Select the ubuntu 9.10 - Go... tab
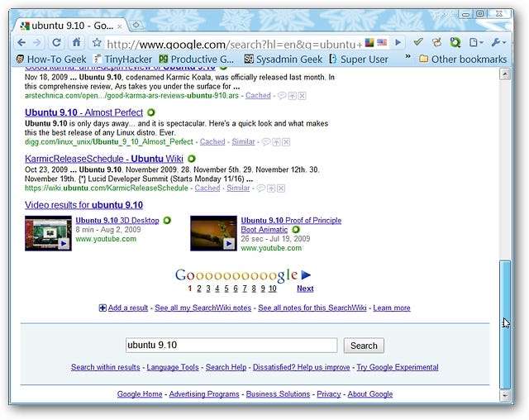The width and height of the screenshot is (529, 420). tap(71, 26)
